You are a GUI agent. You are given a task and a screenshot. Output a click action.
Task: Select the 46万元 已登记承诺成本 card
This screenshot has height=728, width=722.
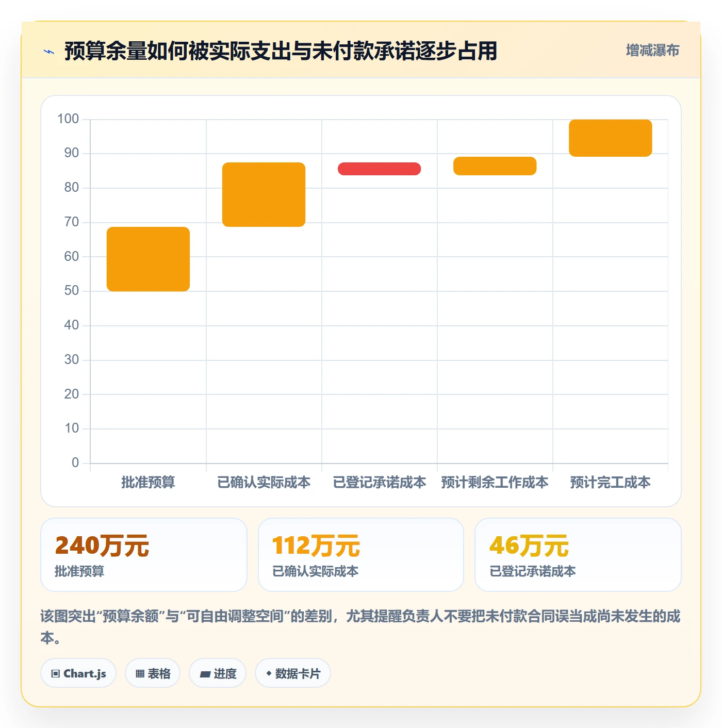(x=578, y=555)
